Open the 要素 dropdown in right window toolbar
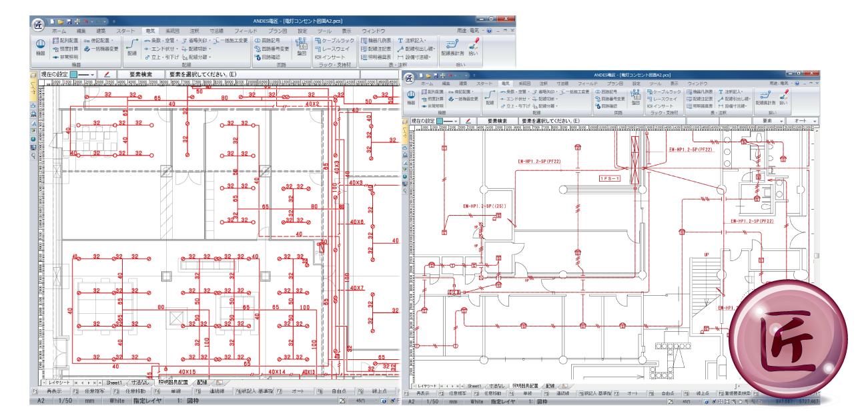Image resolution: width=868 pixels, height=418 pixels. click(768, 120)
